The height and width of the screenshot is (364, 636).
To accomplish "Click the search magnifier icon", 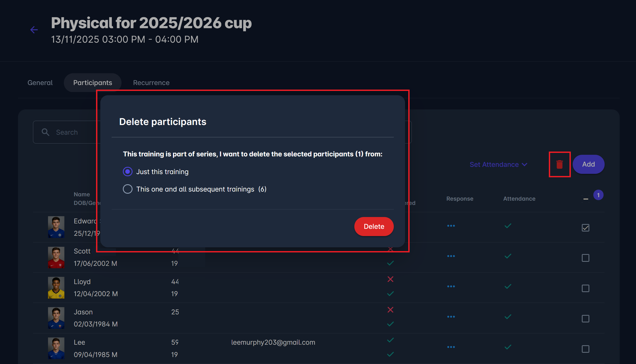I will click(45, 132).
